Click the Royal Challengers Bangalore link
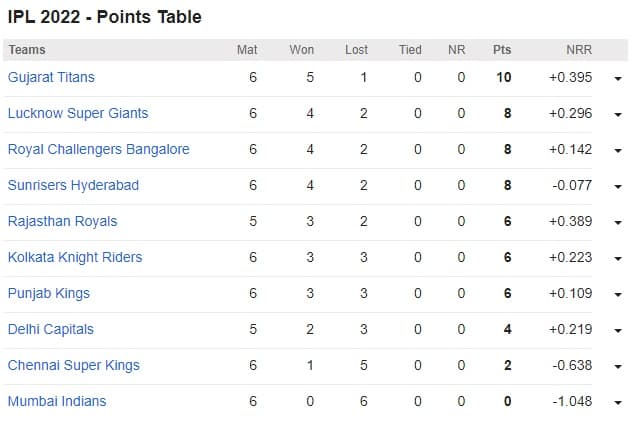This screenshot has width=635, height=425. tap(98, 149)
